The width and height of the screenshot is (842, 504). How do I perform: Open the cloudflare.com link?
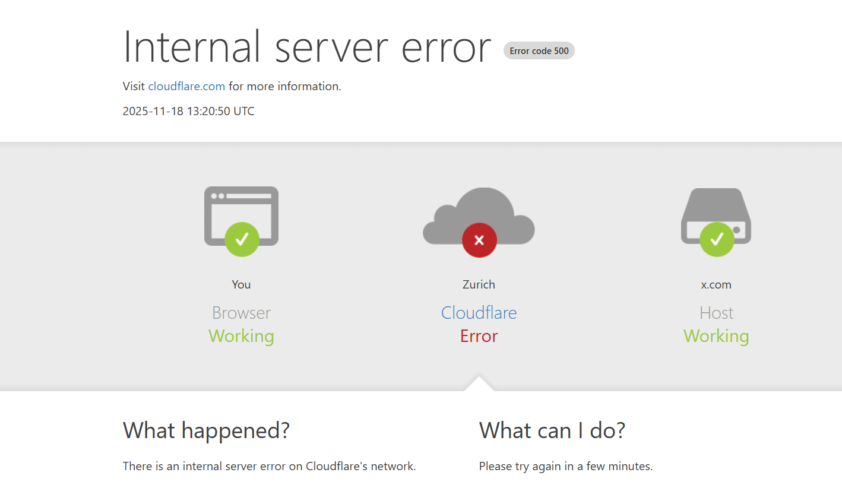186,86
